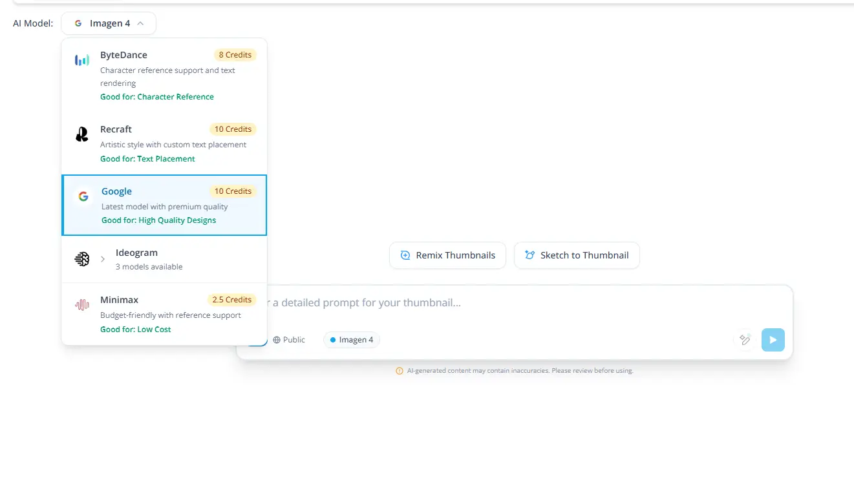Click the Google G icon

(x=83, y=196)
